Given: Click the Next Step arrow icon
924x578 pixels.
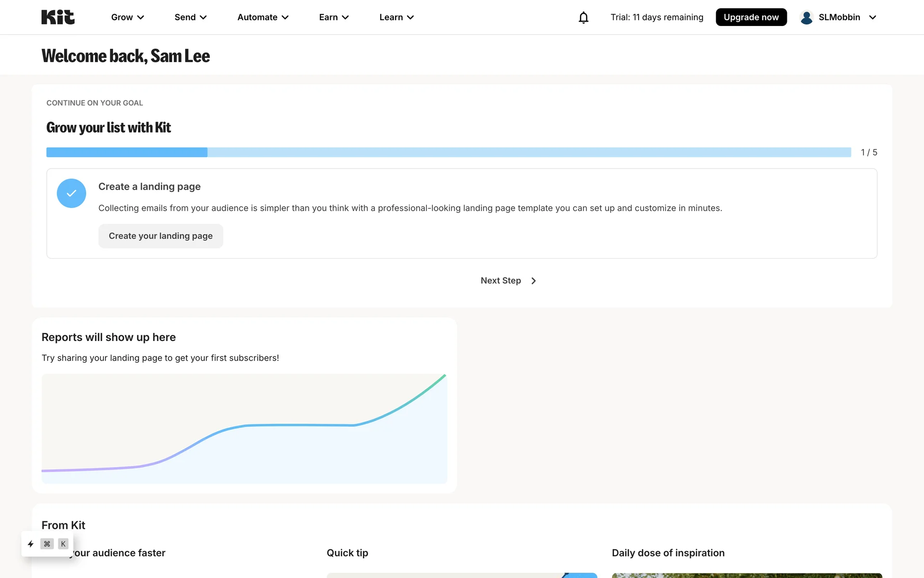Looking at the screenshot, I should tap(533, 281).
